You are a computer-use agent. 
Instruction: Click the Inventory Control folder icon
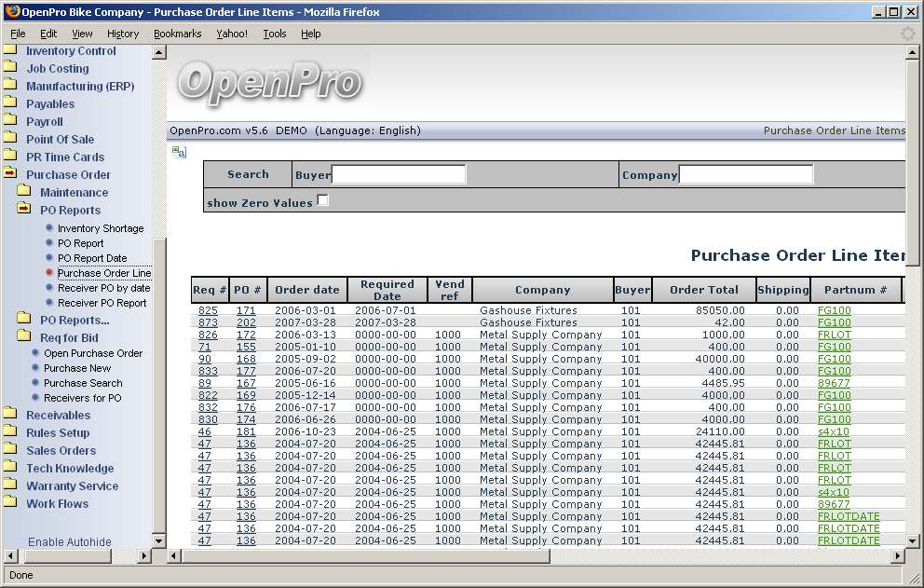coord(10,51)
